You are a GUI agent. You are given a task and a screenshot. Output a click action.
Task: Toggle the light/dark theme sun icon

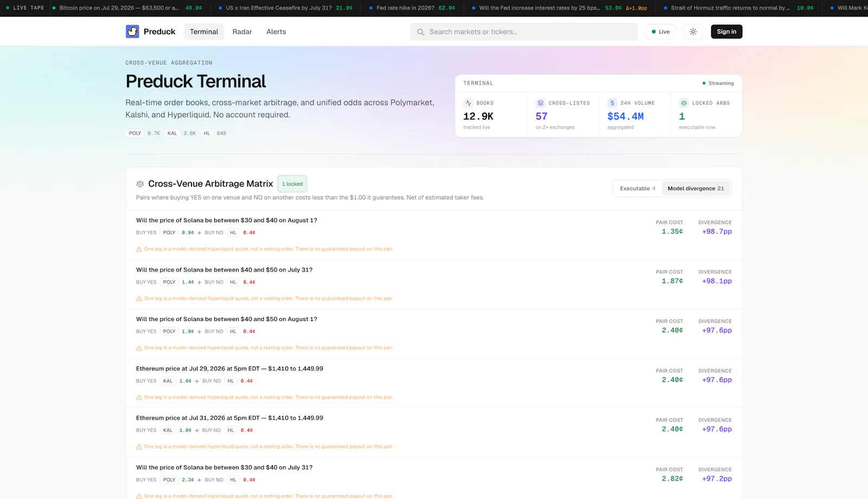(693, 31)
